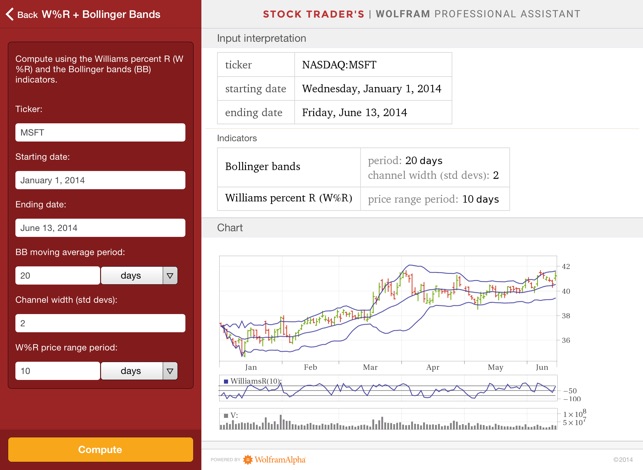Click the orange Compute button
This screenshot has height=470, width=643.
100,449
